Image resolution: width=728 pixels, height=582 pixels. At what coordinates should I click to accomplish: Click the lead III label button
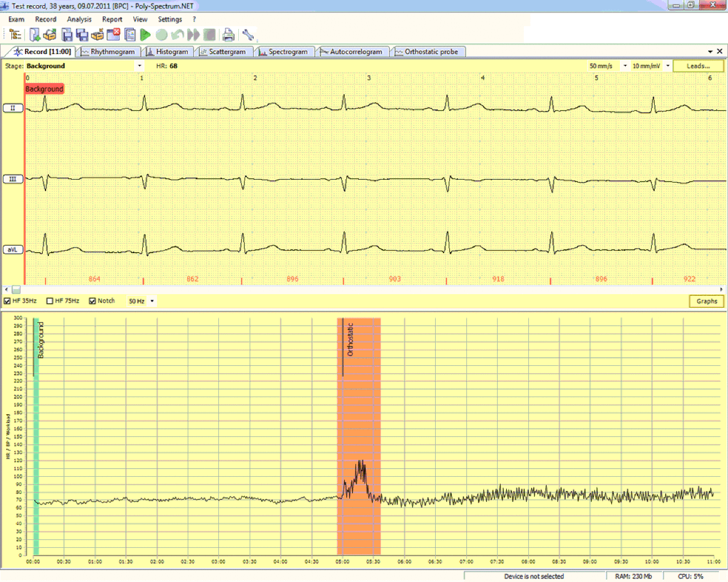13,179
